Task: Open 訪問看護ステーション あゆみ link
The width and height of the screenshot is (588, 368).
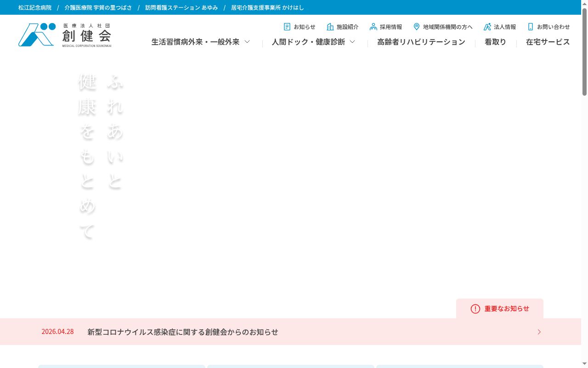Action: 181,7
